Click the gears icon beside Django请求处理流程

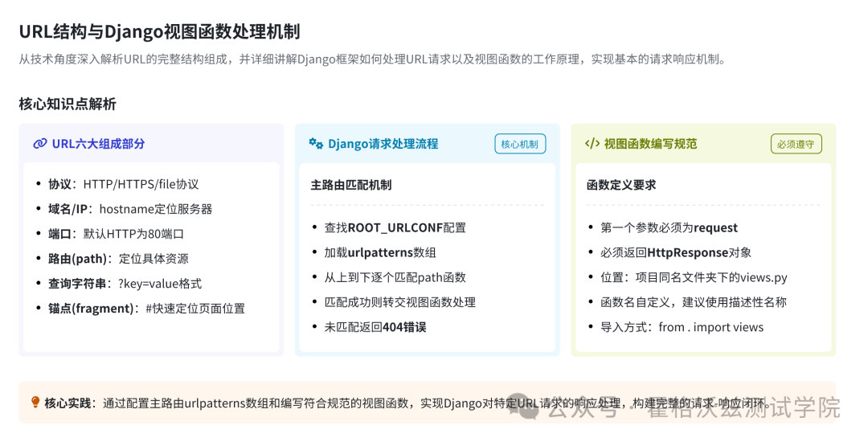click(316, 143)
